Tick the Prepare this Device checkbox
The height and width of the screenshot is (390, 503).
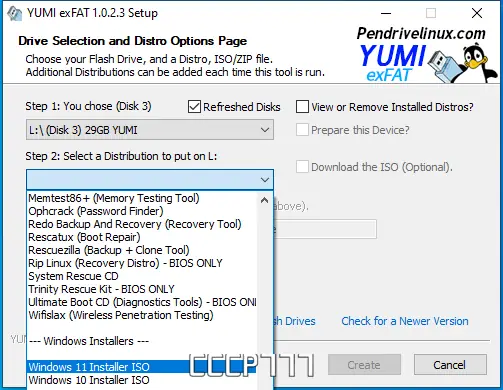click(x=302, y=130)
